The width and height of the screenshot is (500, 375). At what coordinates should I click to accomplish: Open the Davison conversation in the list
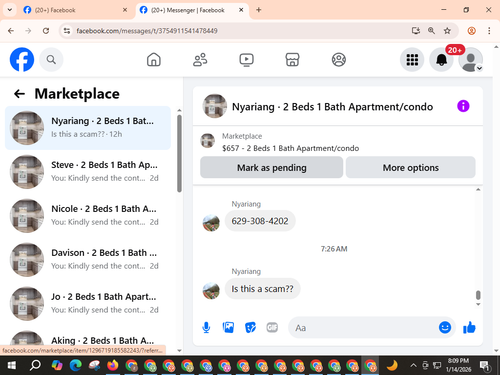pyautogui.click(x=88, y=260)
